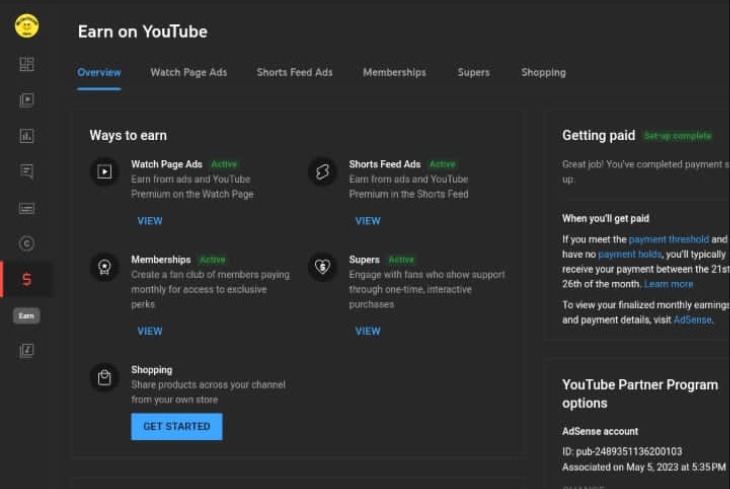Click VIEW under Supers
730x489 pixels.
368,331
